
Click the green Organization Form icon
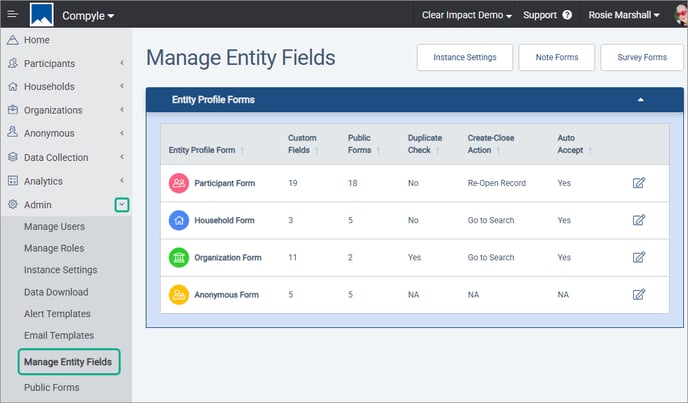point(179,258)
